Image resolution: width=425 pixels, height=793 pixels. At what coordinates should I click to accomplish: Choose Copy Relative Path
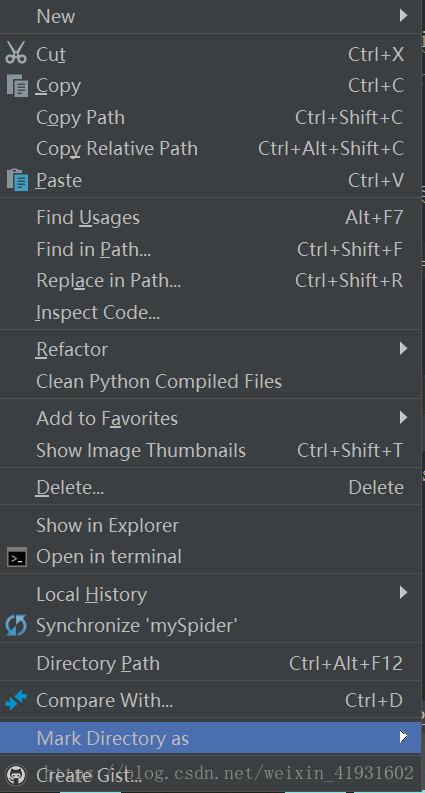pyautogui.click(x=210, y=149)
